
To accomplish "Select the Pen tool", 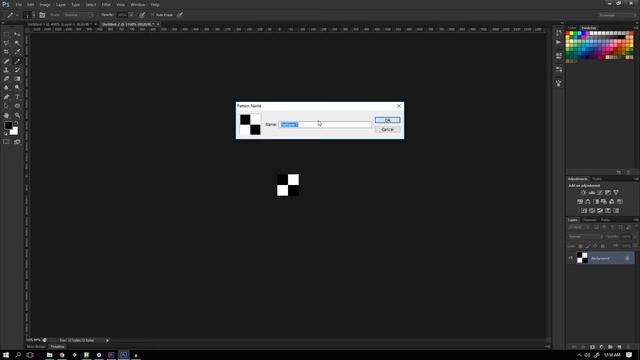I will (x=6, y=97).
